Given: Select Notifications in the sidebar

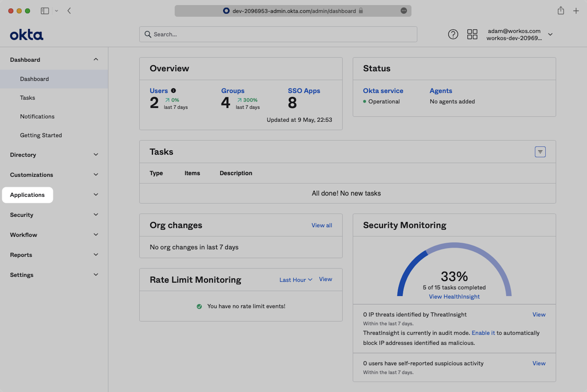Looking at the screenshot, I should click(x=37, y=116).
